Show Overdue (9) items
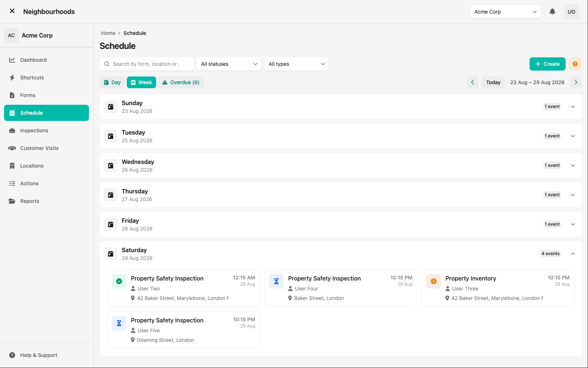Viewport: 588px width, 368px height. click(181, 82)
